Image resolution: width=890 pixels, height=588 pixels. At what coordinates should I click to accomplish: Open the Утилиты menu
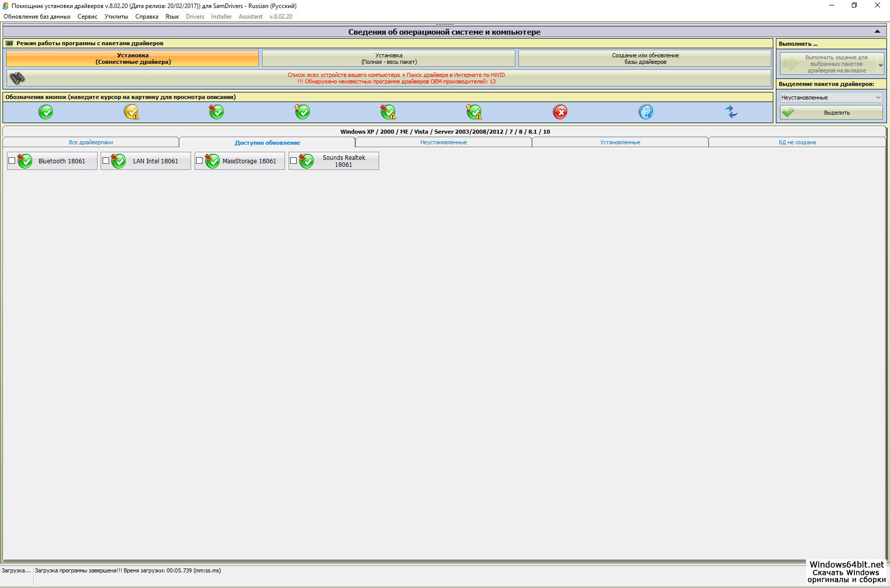(116, 17)
